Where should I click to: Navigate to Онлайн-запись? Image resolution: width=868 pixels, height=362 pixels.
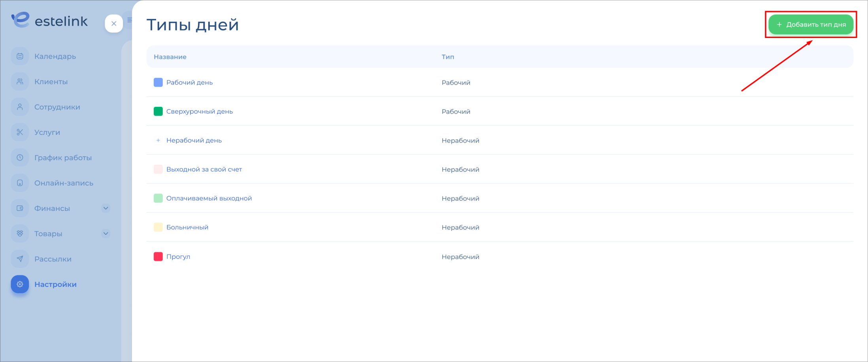click(64, 183)
